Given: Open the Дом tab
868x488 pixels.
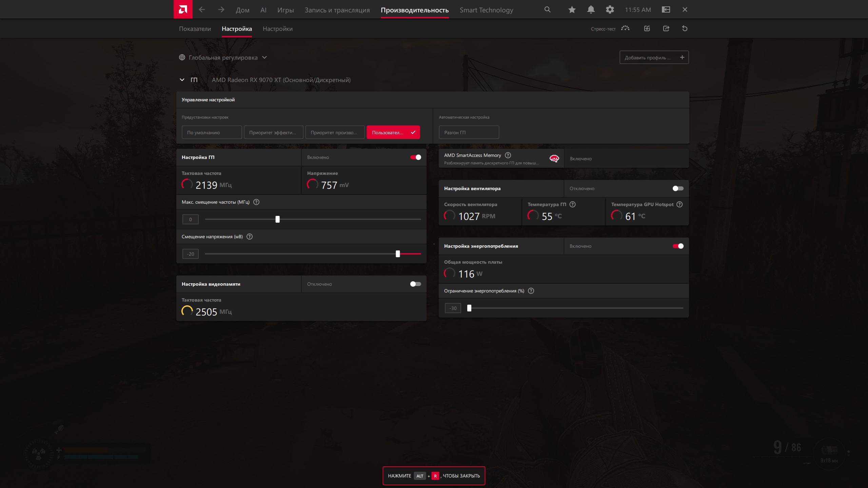Looking at the screenshot, I should click(x=243, y=10).
